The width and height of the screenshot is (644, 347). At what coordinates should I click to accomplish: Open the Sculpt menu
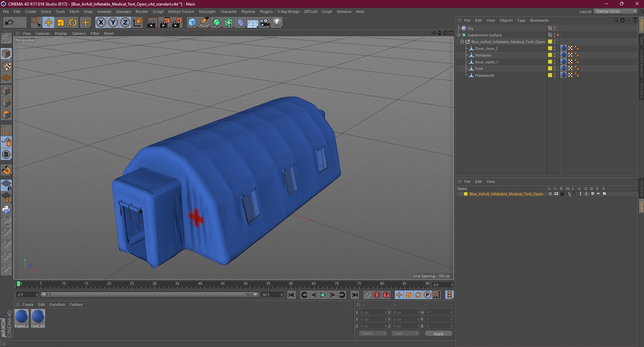pyautogui.click(x=158, y=11)
